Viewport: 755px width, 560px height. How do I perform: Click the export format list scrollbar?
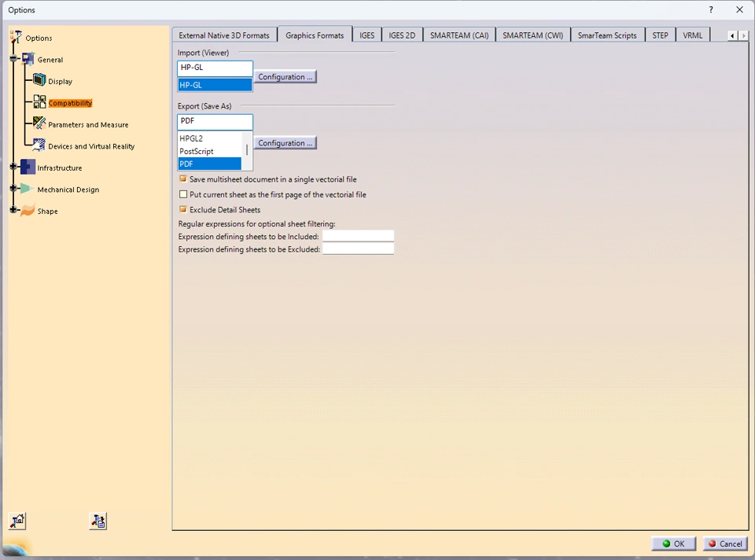(247, 149)
